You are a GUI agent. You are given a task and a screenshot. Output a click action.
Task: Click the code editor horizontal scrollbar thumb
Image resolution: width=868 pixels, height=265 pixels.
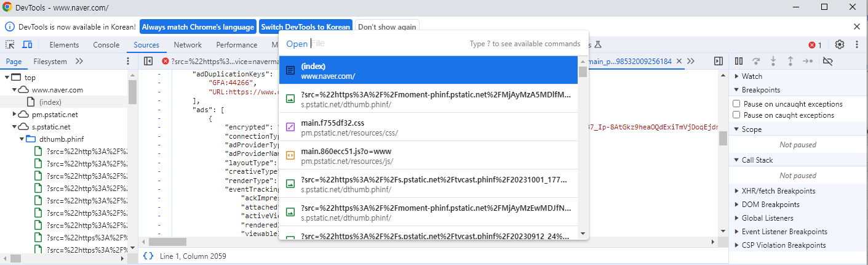[167, 242]
